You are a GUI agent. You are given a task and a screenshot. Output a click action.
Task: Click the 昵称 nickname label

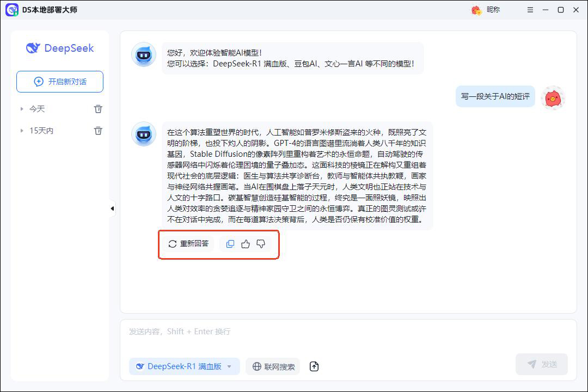click(493, 10)
